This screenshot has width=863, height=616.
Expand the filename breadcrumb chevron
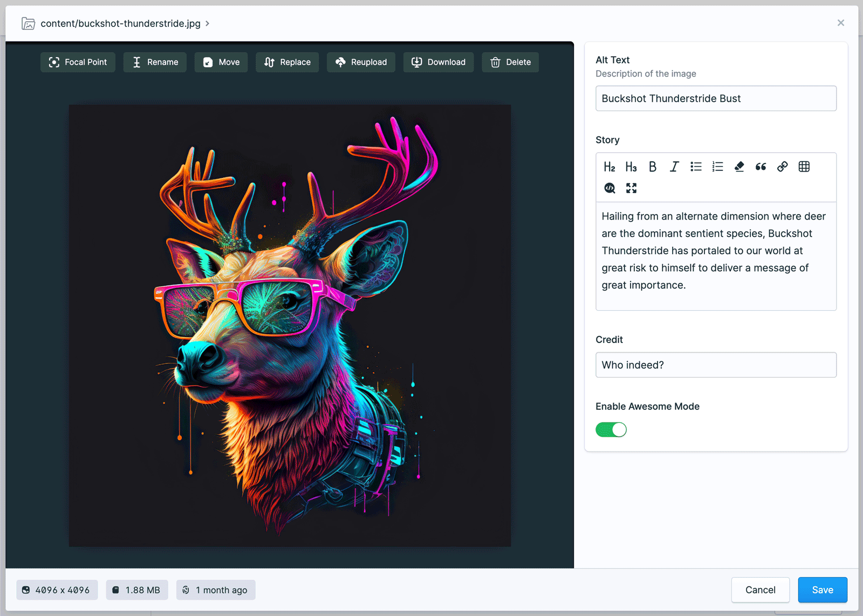(x=207, y=23)
